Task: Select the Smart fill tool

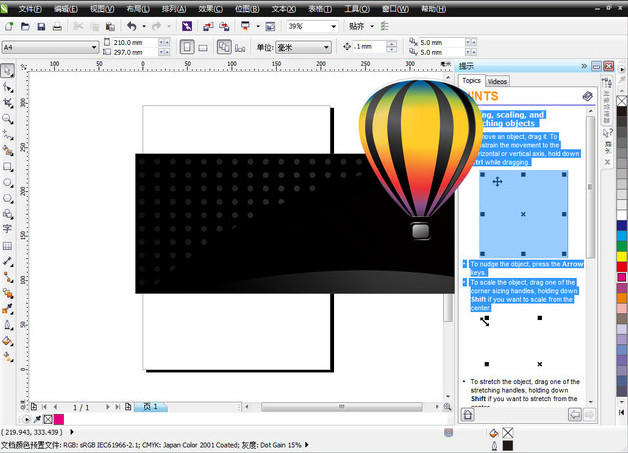Action: point(7,150)
